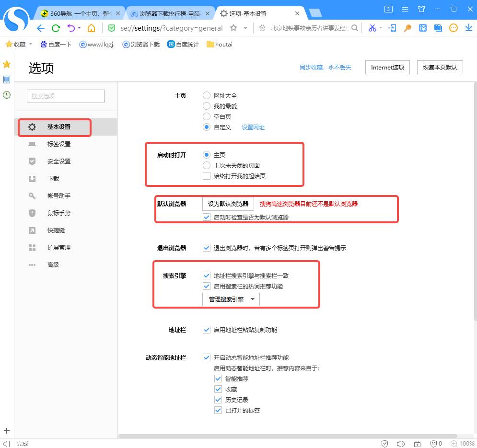The height and width of the screenshot is (448, 477).
Task: Click the bookmark star in address bar
Action: coord(233,28)
